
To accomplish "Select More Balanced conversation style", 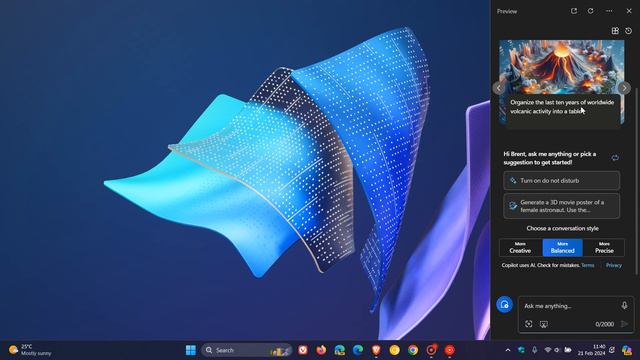I will pyautogui.click(x=562, y=248).
